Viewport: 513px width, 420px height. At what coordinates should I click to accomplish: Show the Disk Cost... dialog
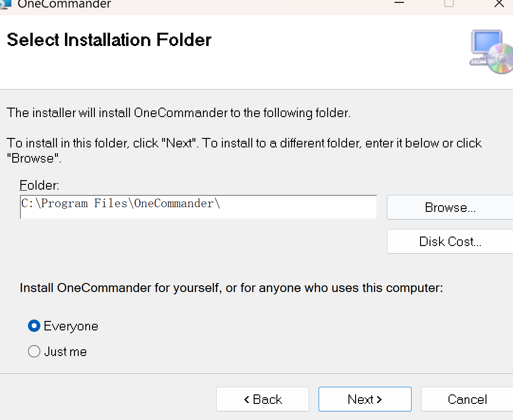pyautogui.click(x=449, y=242)
